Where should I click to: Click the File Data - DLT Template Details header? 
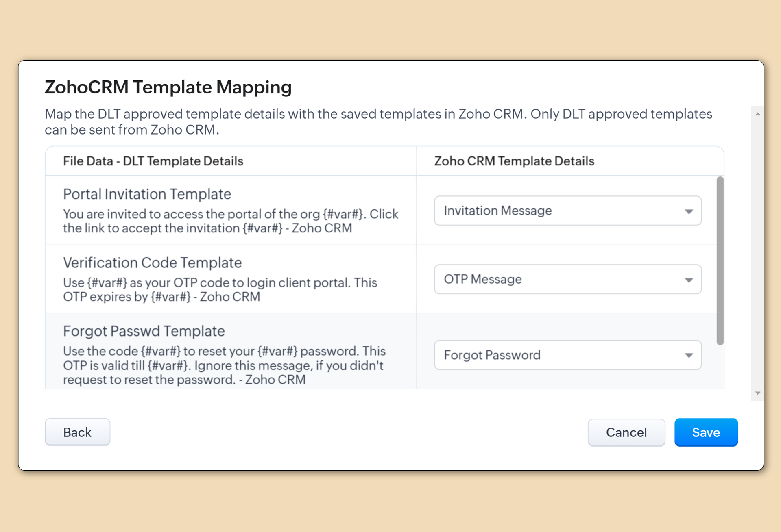(153, 161)
